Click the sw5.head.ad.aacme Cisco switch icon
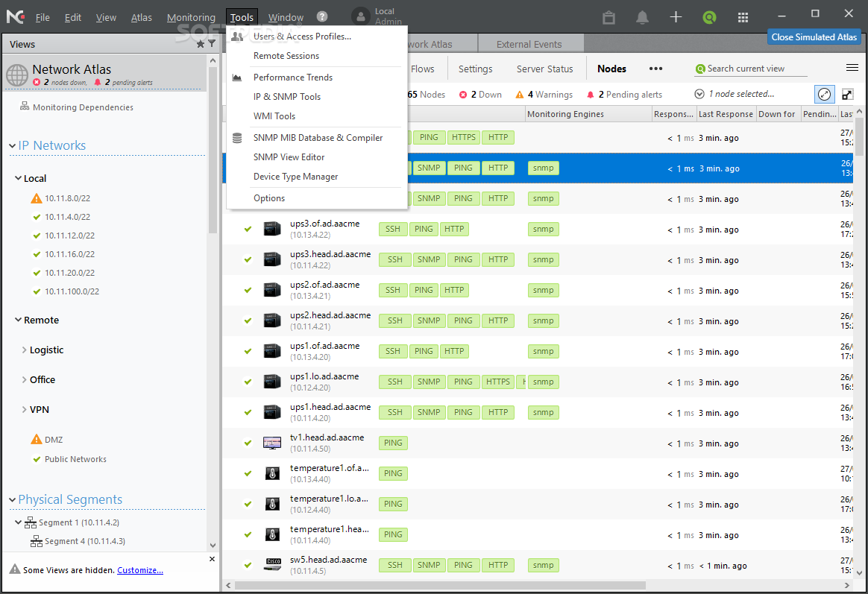The height and width of the screenshot is (594, 868). point(273,565)
